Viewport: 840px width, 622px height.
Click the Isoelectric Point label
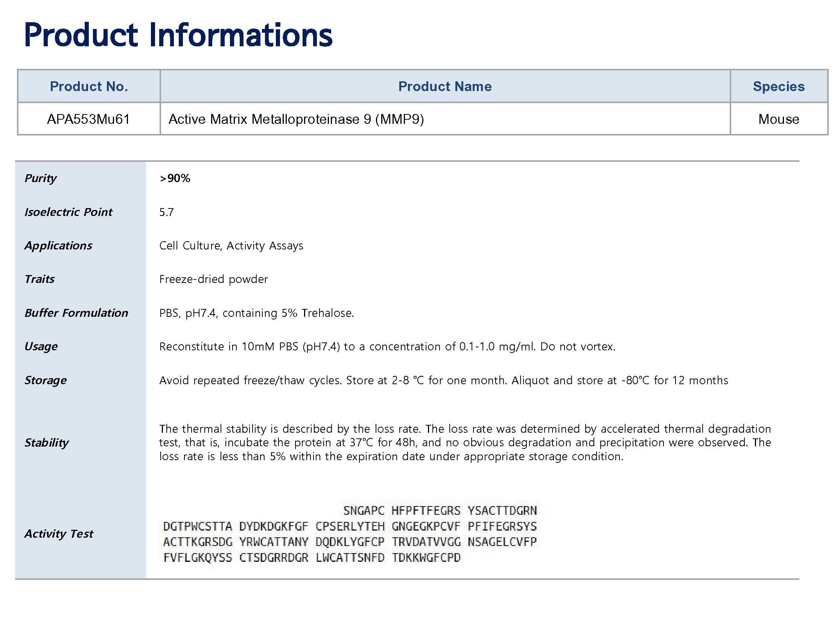(x=68, y=212)
